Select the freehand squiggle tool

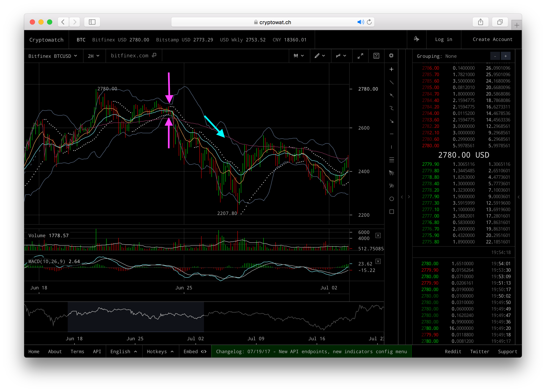click(x=391, y=108)
